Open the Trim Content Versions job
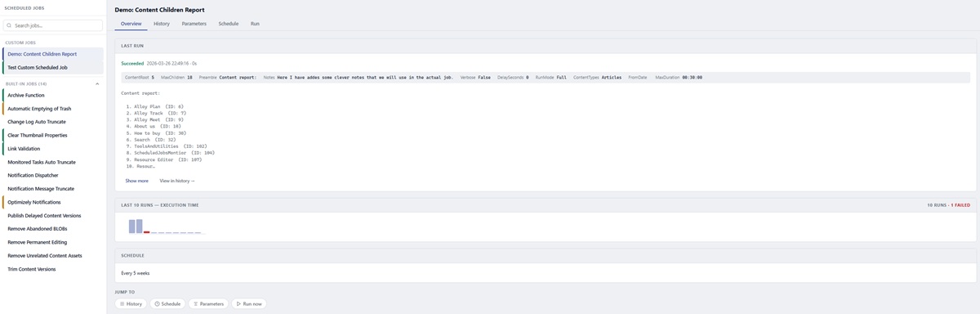Screen dimensions: 980x314 (x=53, y=269)
